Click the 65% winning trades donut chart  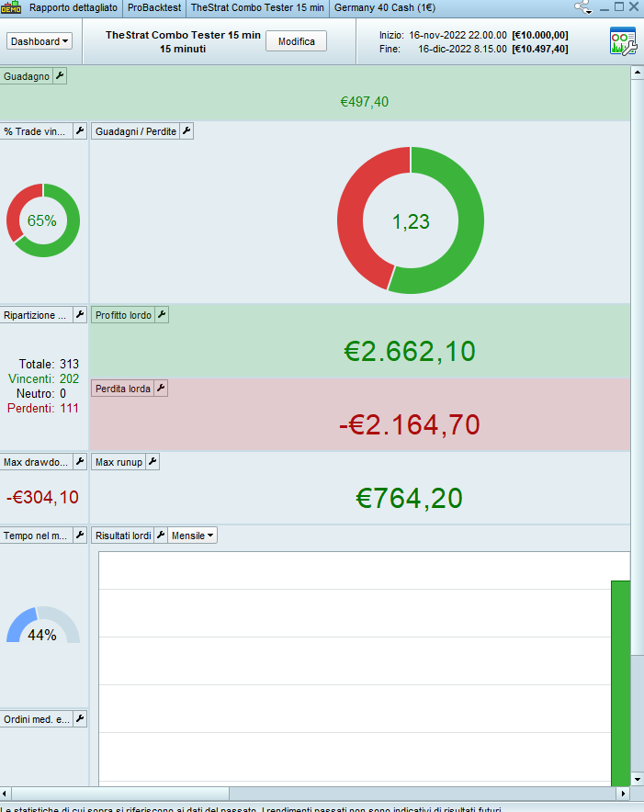click(x=43, y=220)
